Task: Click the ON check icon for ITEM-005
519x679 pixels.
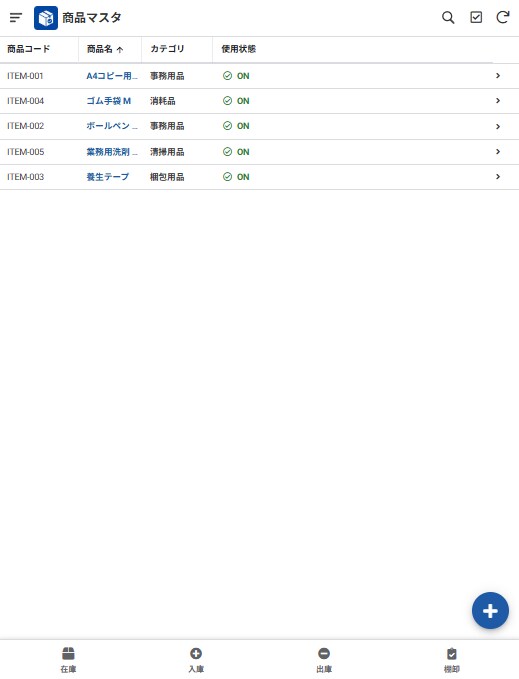Action: (x=227, y=152)
